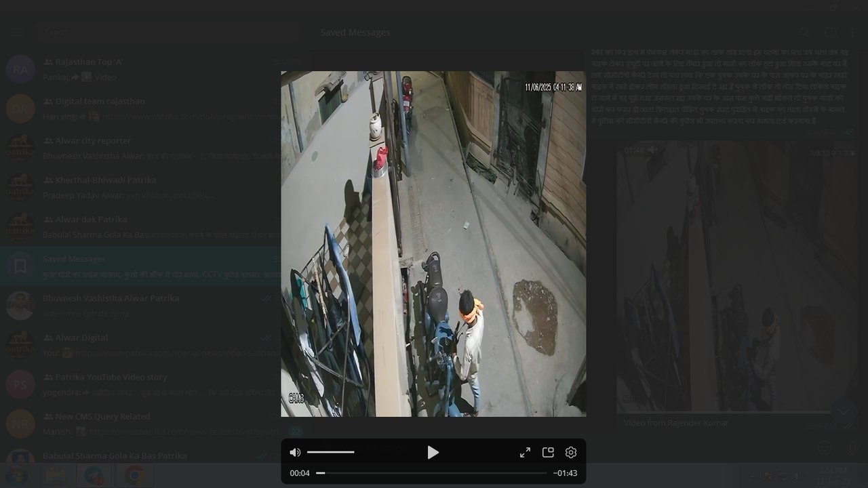Click taskbar clock and date

(833, 476)
